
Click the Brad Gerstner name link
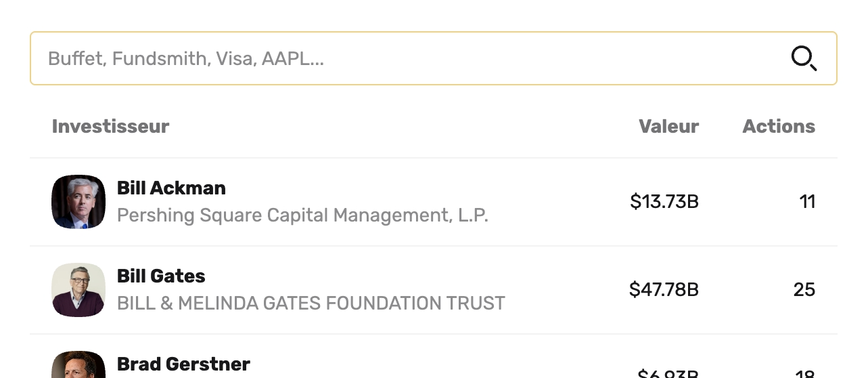tap(183, 364)
